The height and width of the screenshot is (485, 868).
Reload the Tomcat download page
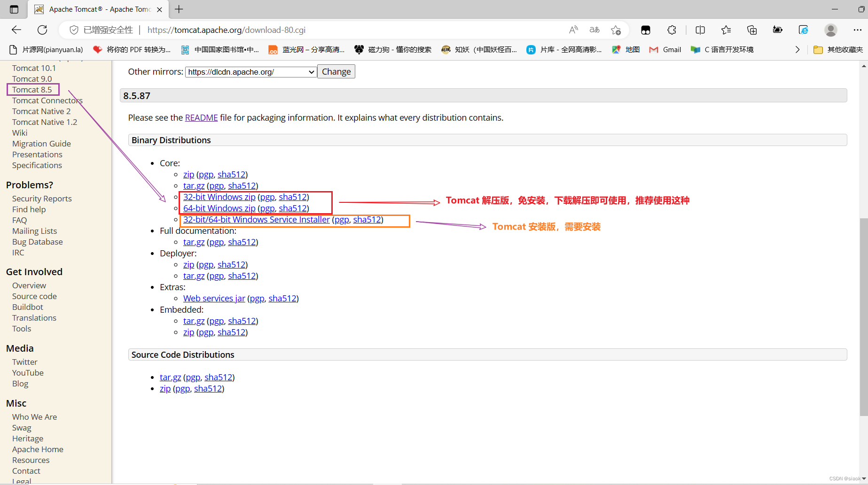coord(42,30)
